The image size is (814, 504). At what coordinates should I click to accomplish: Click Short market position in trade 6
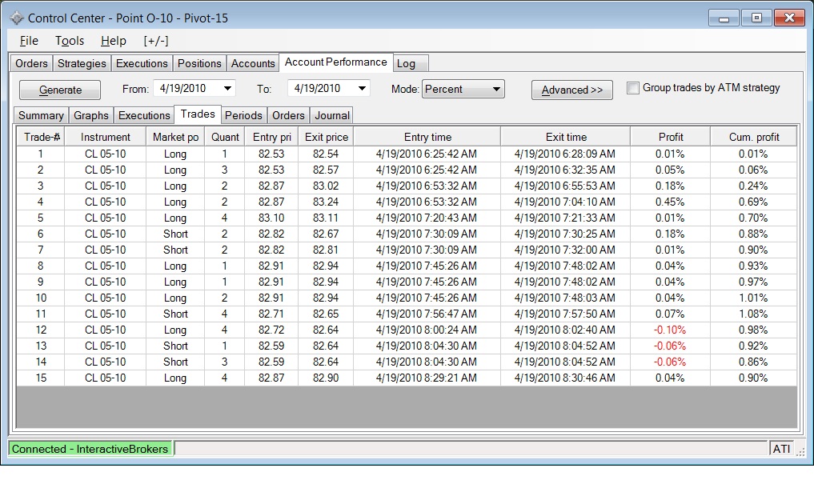pyautogui.click(x=175, y=234)
